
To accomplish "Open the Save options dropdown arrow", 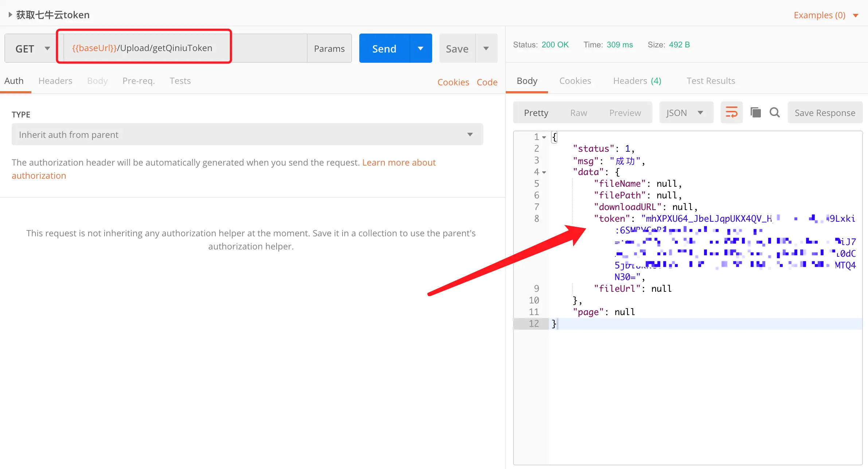I will [486, 49].
